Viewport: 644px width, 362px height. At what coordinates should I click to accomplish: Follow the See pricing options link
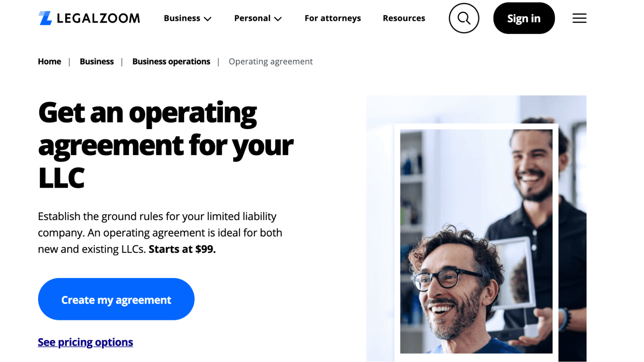[85, 342]
